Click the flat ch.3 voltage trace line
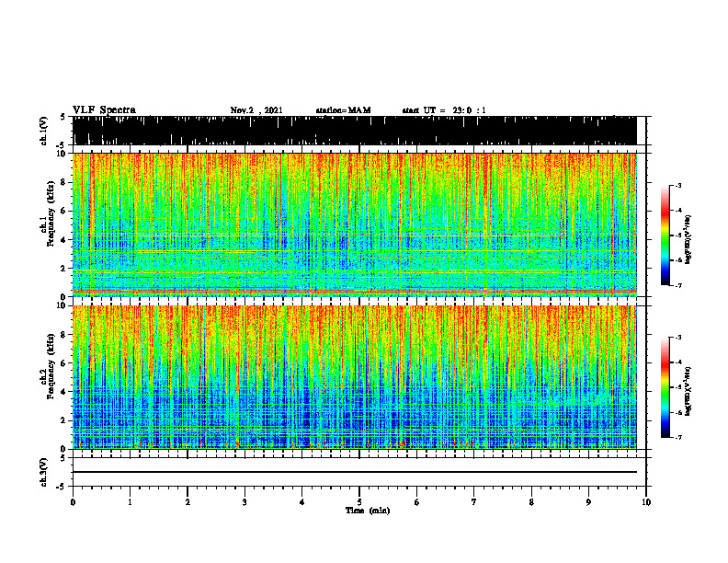728x563 pixels. [x=355, y=472]
